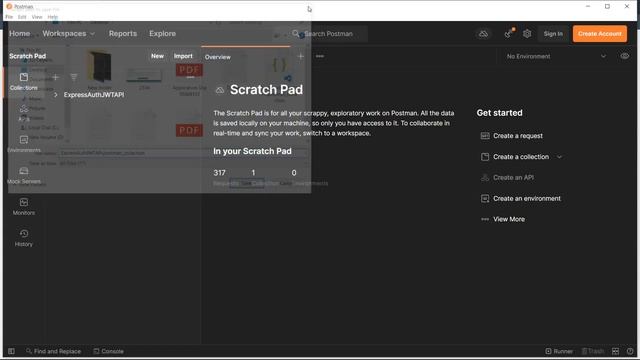Open the File menu
The height and width of the screenshot is (360, 640).
tap(9, 17)
